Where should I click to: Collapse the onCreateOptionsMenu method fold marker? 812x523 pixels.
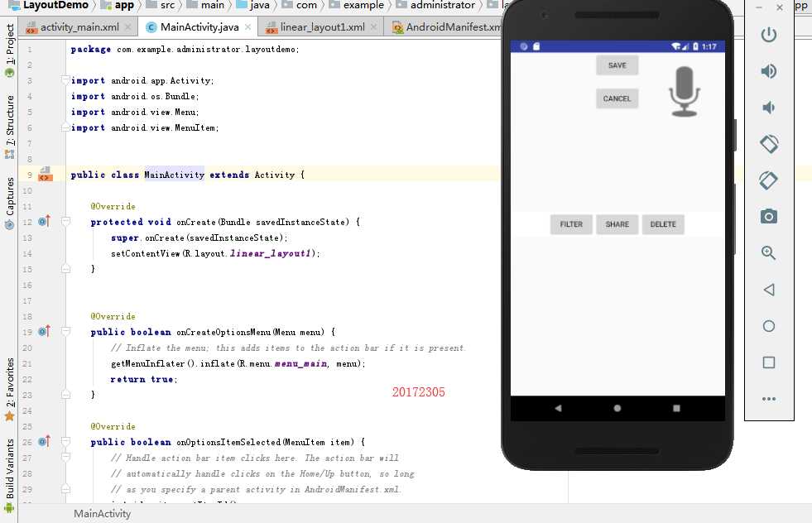[65, 331]
